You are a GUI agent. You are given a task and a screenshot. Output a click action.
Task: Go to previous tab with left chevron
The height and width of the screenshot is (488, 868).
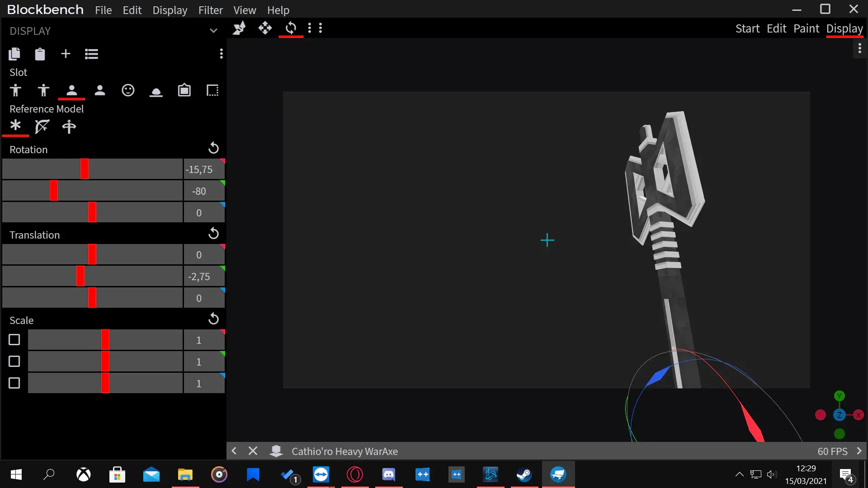[234, 451]
